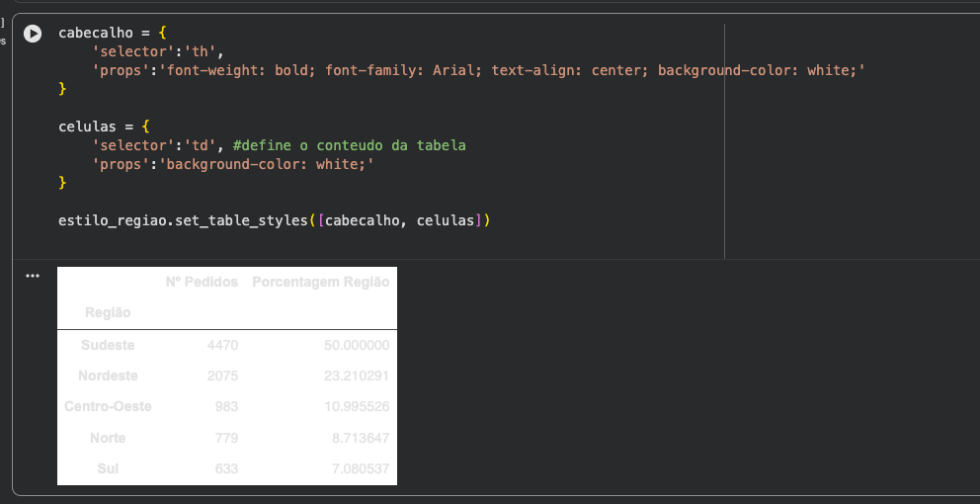Run the code cell with the play button
The width and height of the screenshot is (980, 504).
click(33, 34)
